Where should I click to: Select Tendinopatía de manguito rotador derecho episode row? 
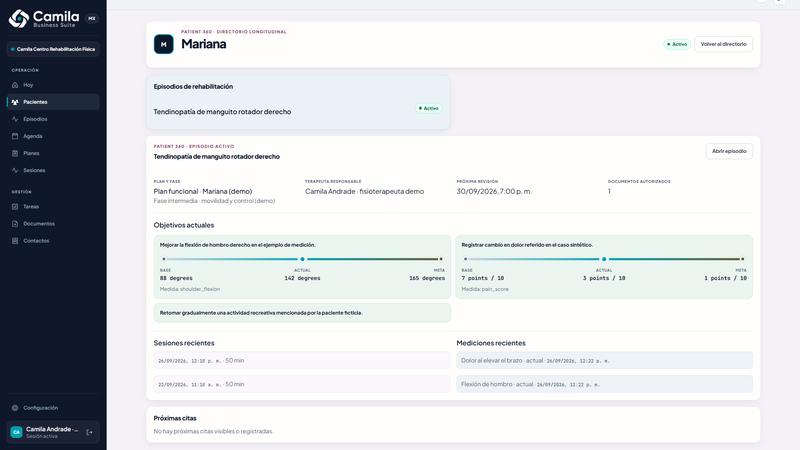pyautogui.click(x=298, y=111)
